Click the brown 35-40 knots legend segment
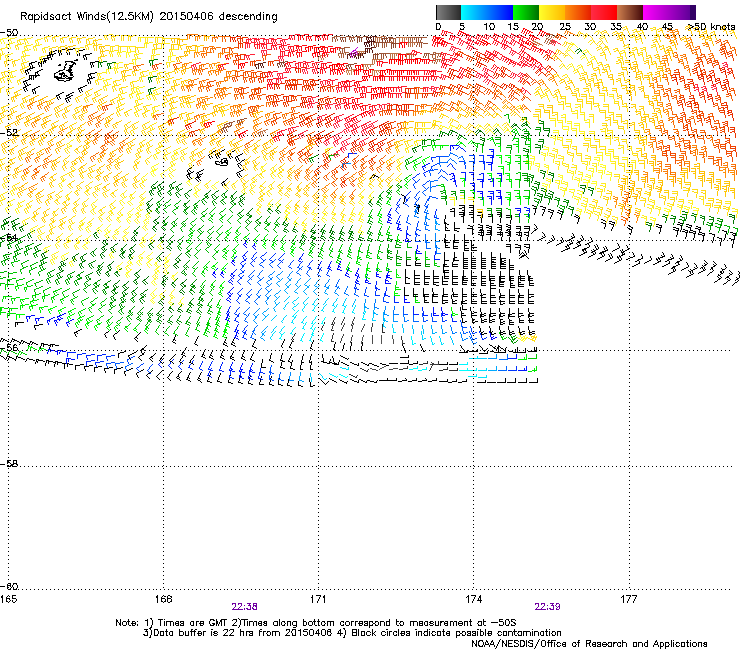 click(x=630, y=12)
